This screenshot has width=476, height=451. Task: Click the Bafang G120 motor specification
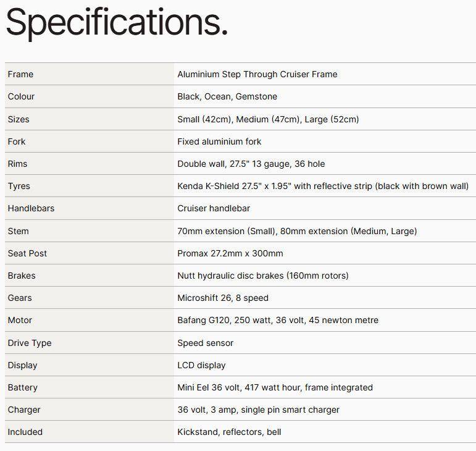[x=278, y=320]
